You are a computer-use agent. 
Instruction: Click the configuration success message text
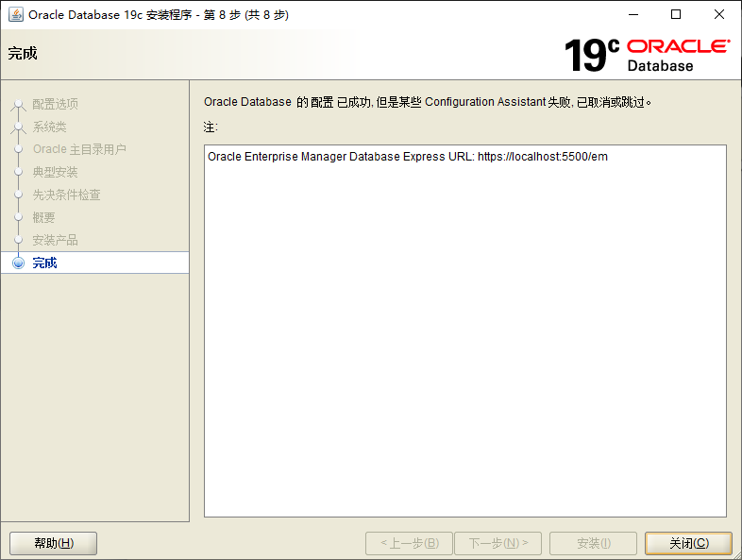point(428,102)
